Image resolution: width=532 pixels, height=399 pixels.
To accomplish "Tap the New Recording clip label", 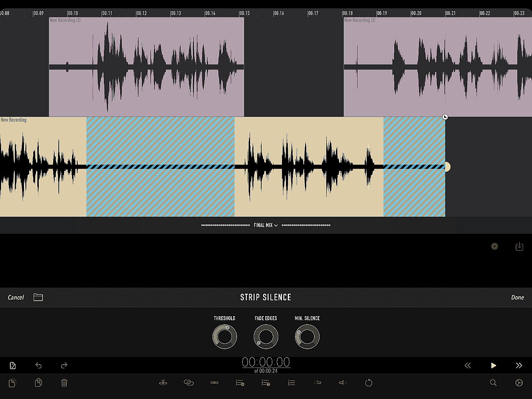I will click(14, 120).
